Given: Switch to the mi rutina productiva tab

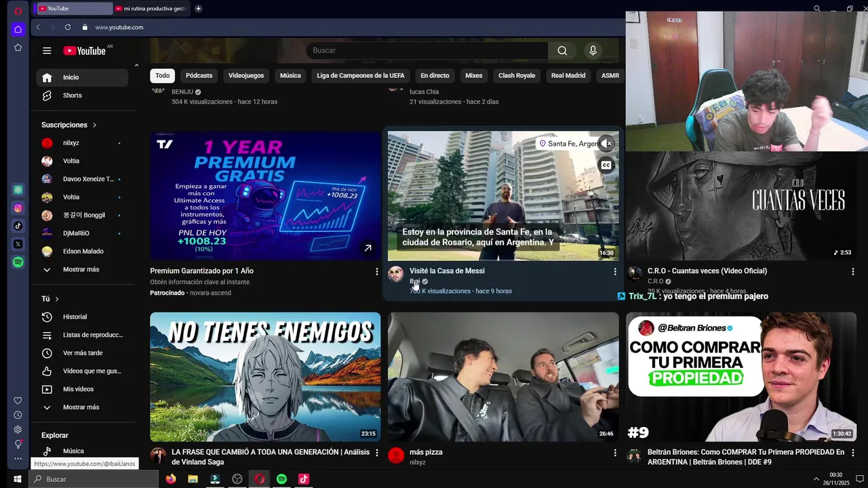Looking at the screenshot, I should [151, 9].
